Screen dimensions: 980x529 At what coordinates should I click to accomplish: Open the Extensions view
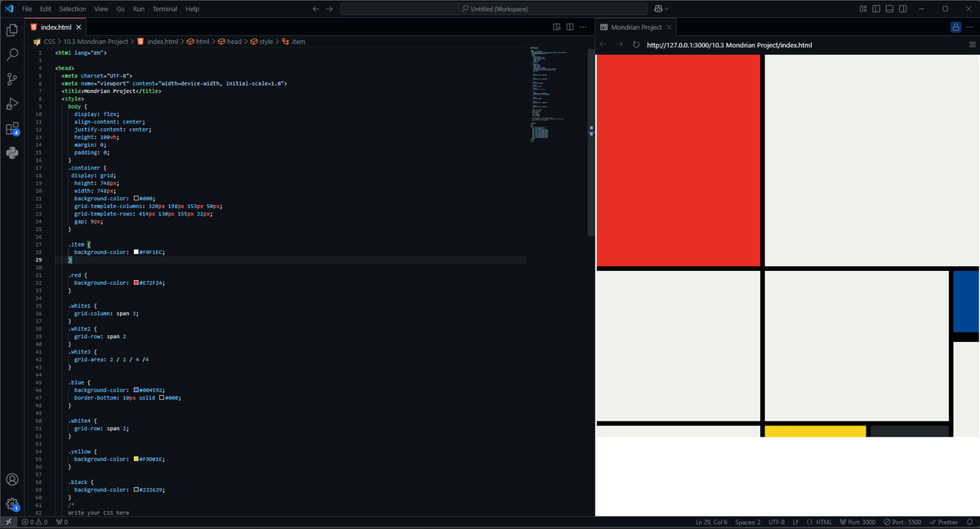(x=12, y=128)
